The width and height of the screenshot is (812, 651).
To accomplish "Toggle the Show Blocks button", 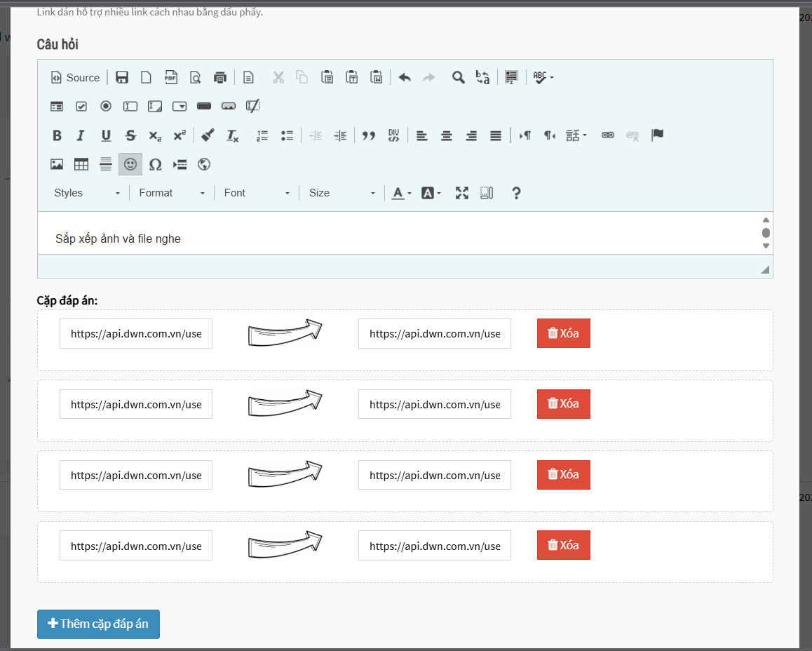I will coord(487,193).
